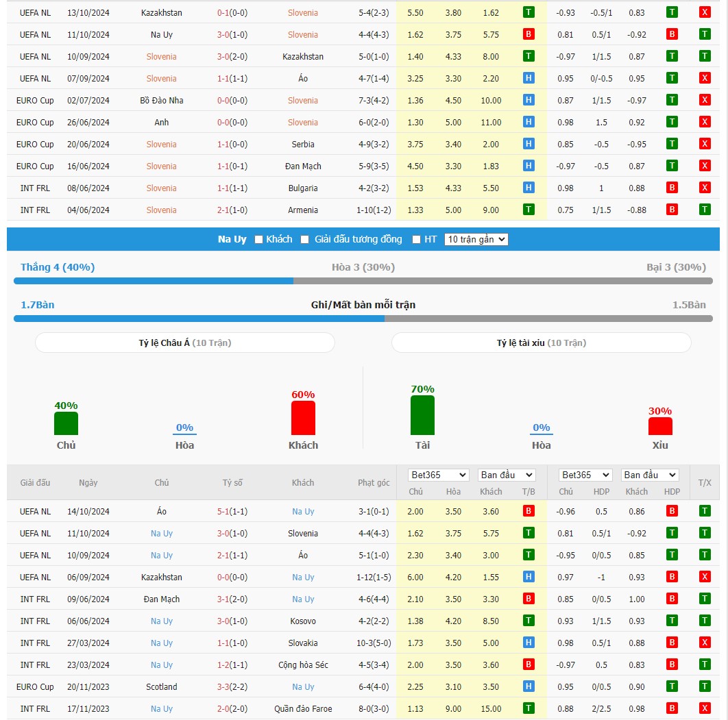The height and width of the screenshot is (720, 728).
Task: Open Ban đầu dropdown above Khách HDP columns
Action: pyautogui.click(x=650, y=475)
